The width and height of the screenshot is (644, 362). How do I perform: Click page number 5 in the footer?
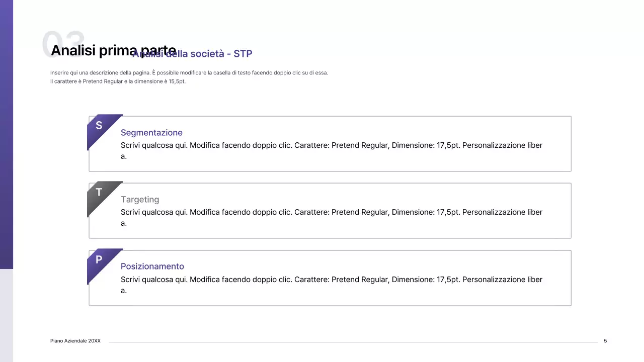coord(605,341)
